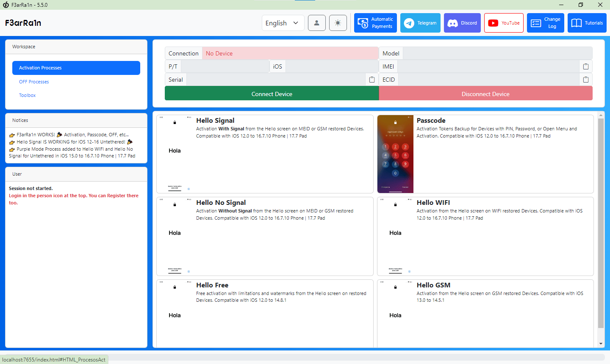Toggle the light/dark theme sun icon
This screenshot has height=364, width=610.
[x=338, y=23]
